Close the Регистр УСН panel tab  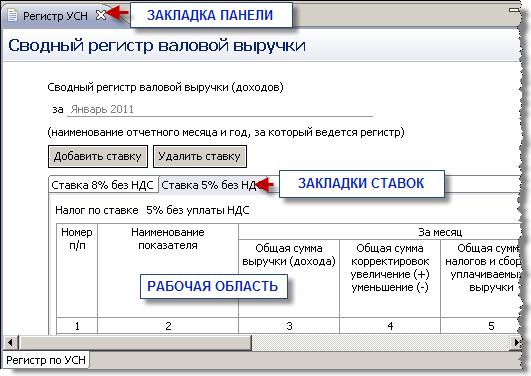(x=101, y=15)
